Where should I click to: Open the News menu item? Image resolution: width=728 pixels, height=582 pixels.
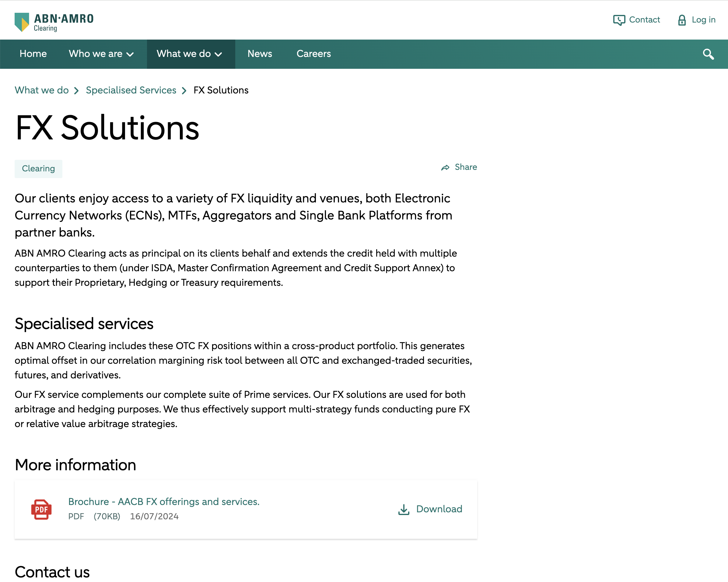[259, 54]
